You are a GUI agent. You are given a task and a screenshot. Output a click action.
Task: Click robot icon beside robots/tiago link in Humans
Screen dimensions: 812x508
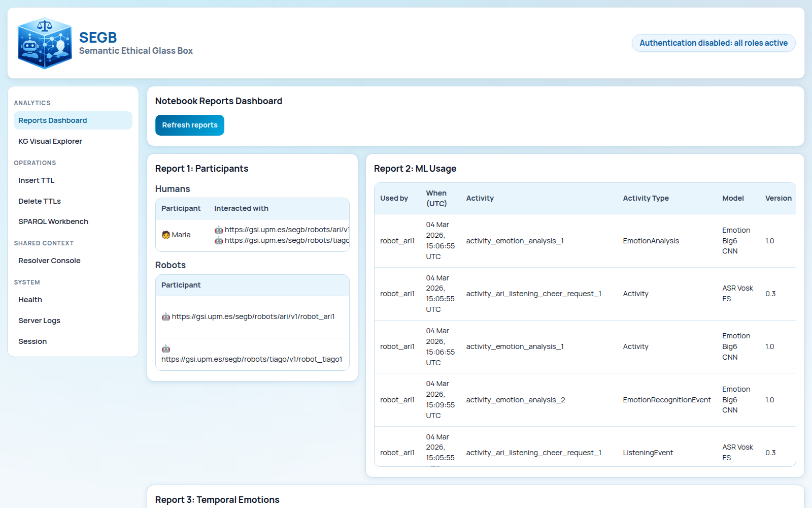click(219, 240)
